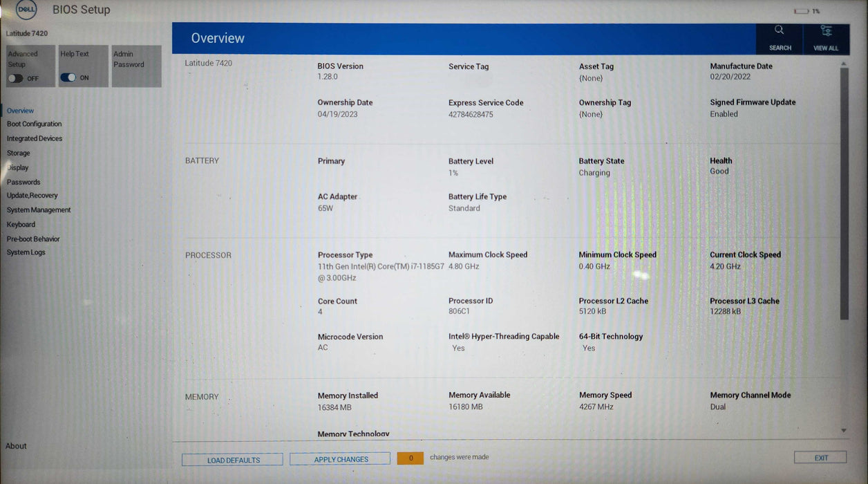Open the About link
868x484 pixels.
[16, 446]
